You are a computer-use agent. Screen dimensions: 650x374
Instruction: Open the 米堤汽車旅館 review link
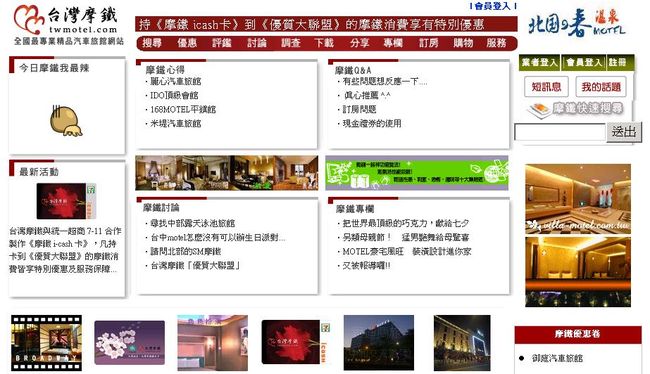175,124
